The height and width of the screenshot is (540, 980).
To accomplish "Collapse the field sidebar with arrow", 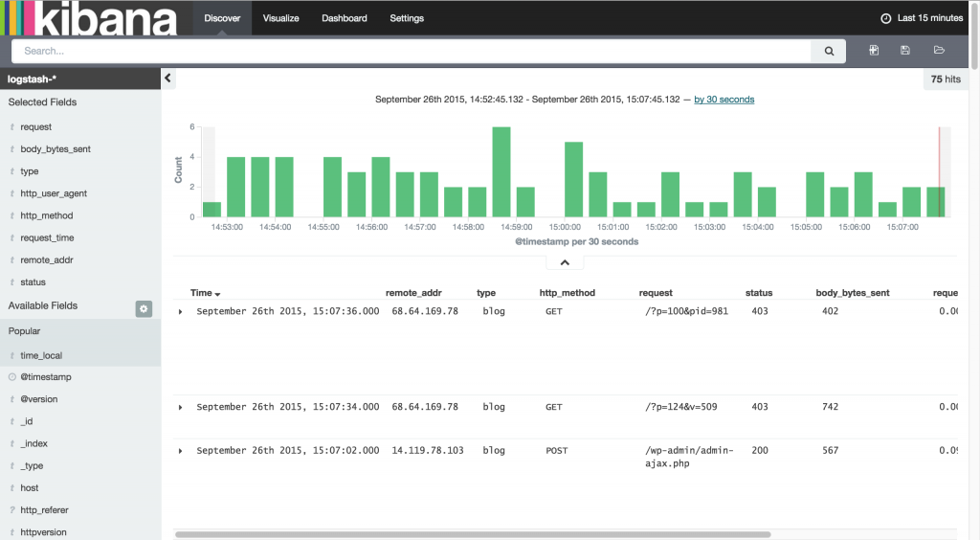I will click(x=167, y=79).
